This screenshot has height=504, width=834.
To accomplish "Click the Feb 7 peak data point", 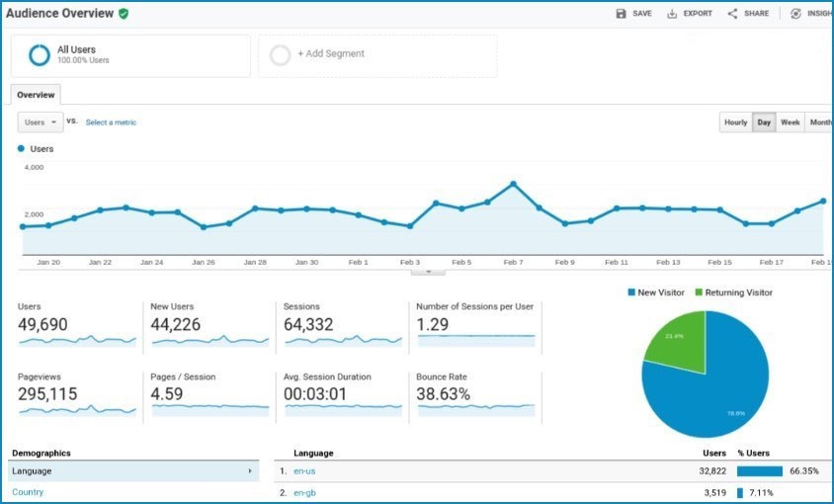I will click(x=513, y=184).
